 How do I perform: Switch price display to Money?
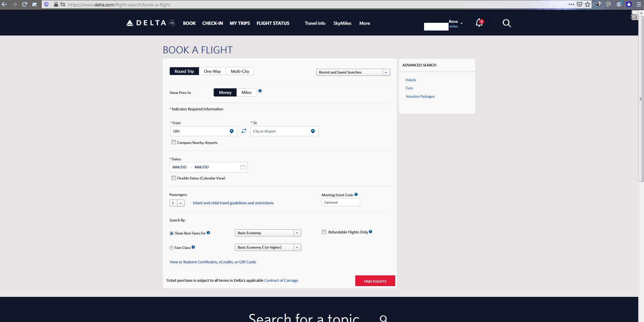225,93
